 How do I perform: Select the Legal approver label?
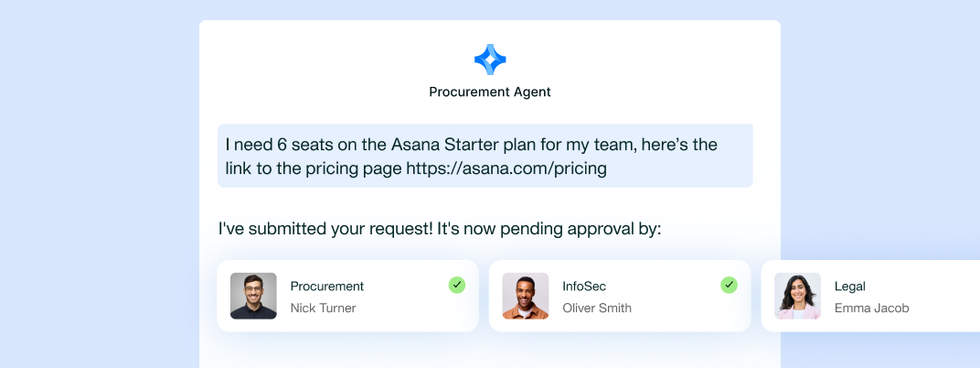pos(849,287)
